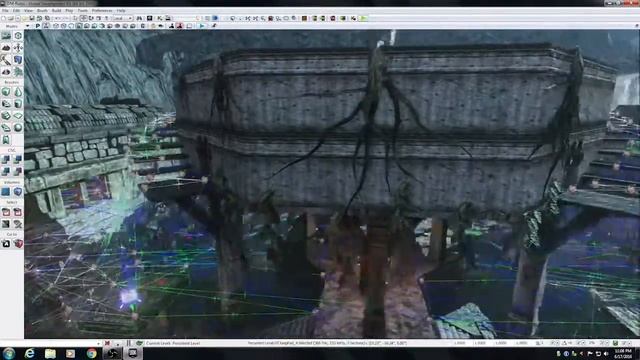The height and width of the screenshot is (360, 640).
Task: Open the Help menu
Action: click(121, 11)
